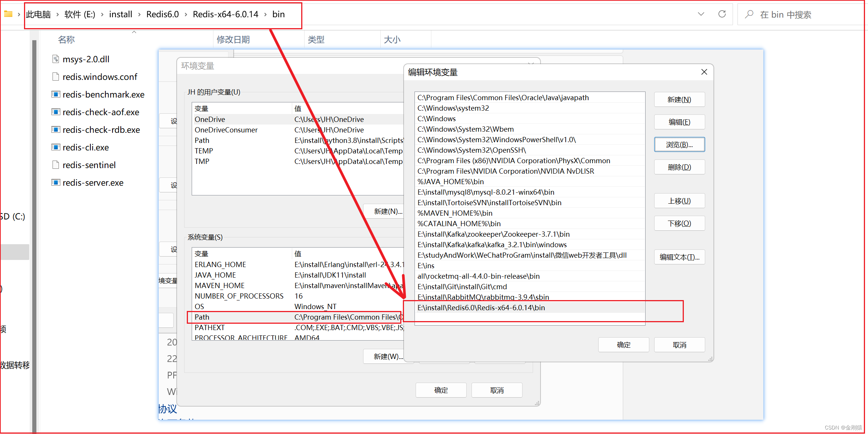Select the C:\Windows\system32 entry

pos(530,108)
